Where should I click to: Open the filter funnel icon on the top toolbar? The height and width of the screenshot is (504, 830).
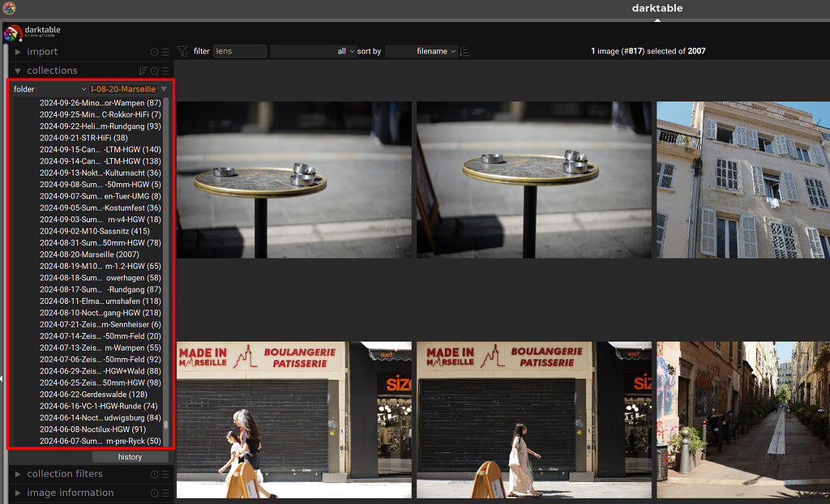click(184, 51)
